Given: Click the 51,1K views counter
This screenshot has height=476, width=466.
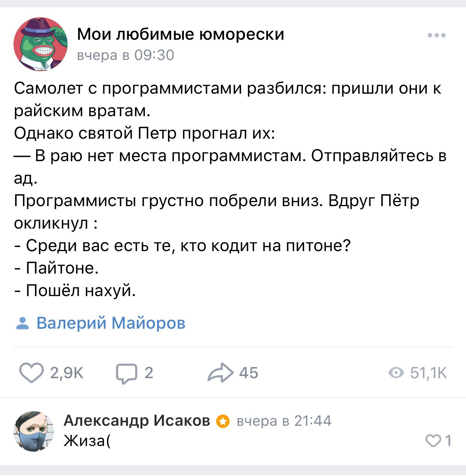Looking at the screenshot, I should pyautogui.click(x=428, y=373).
